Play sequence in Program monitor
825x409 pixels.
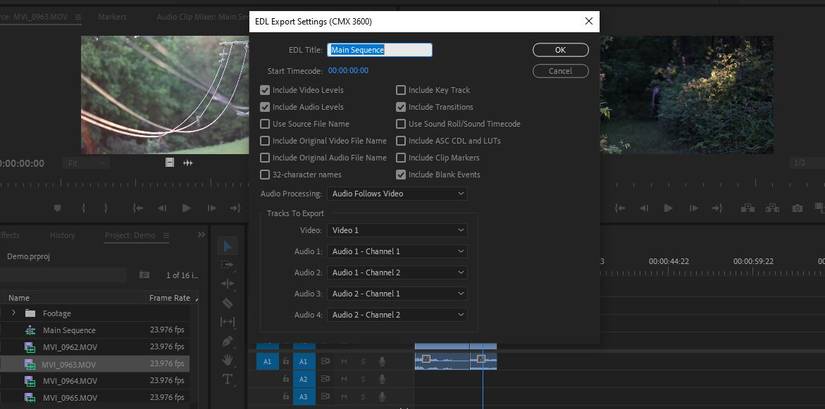coord(668,208)
